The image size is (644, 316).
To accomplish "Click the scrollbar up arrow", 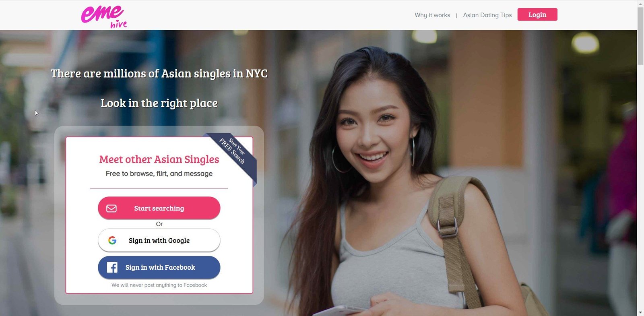I will (640, 4).
